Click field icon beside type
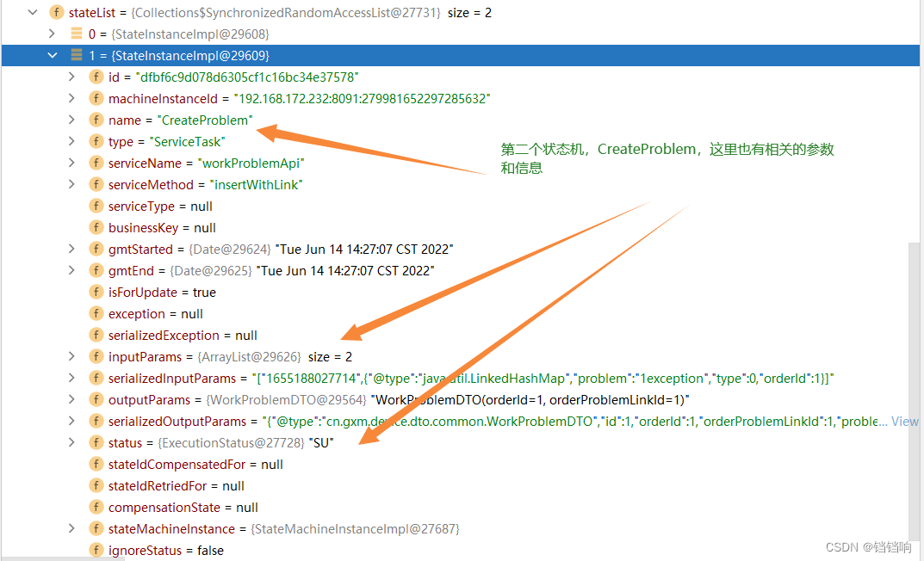924x561 pixels. (x=96, y=141)
